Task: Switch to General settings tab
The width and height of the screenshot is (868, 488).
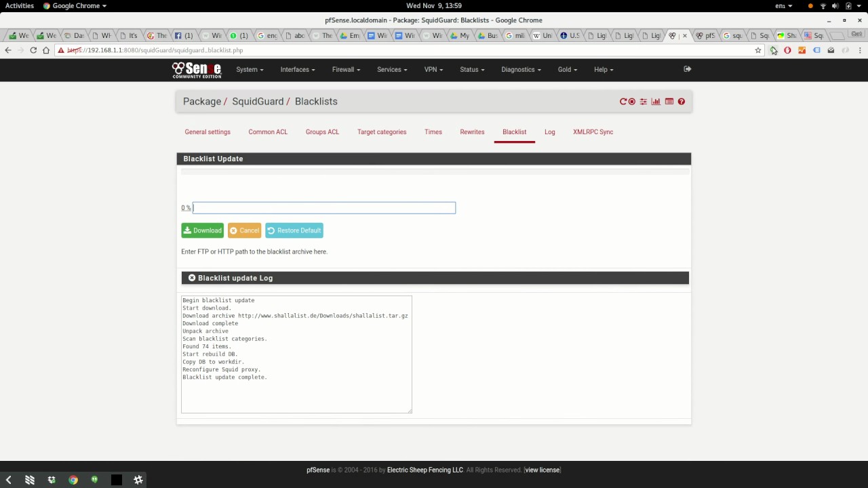Action: tap(208, 132)
